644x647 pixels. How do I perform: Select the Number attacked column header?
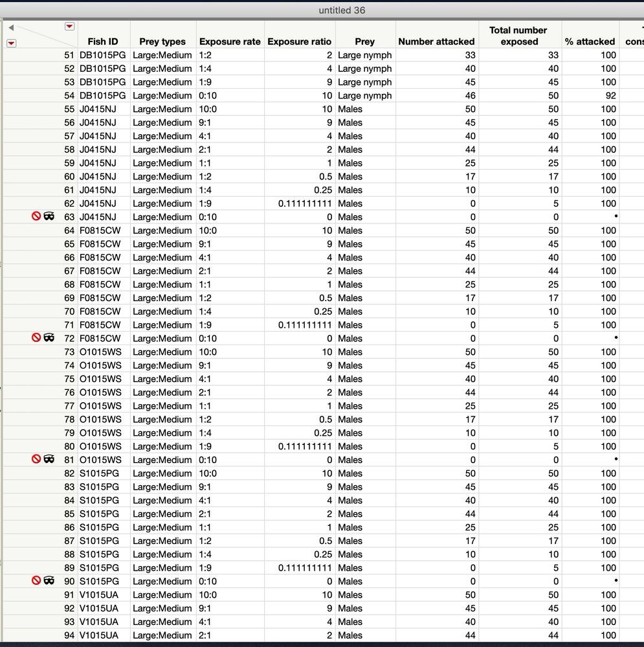pyautogui.click(x=436, y=41)
